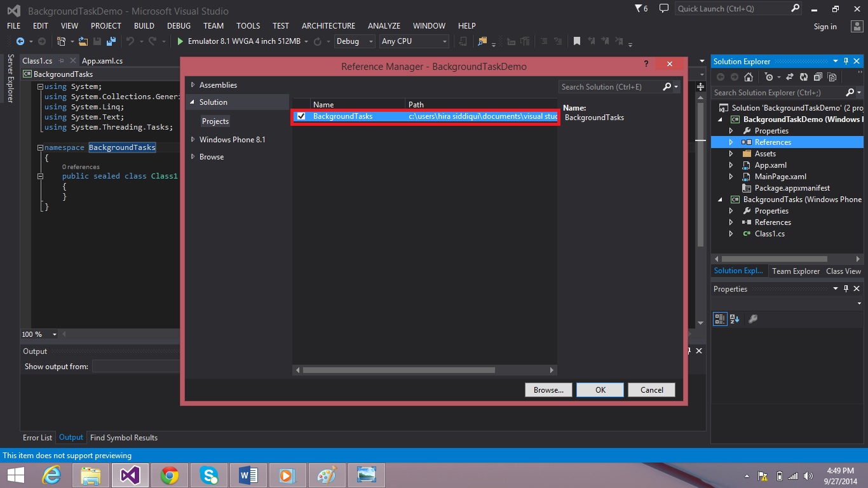
Task: Open the Find Symbol Results tab
Action: [x=124, y=438]
